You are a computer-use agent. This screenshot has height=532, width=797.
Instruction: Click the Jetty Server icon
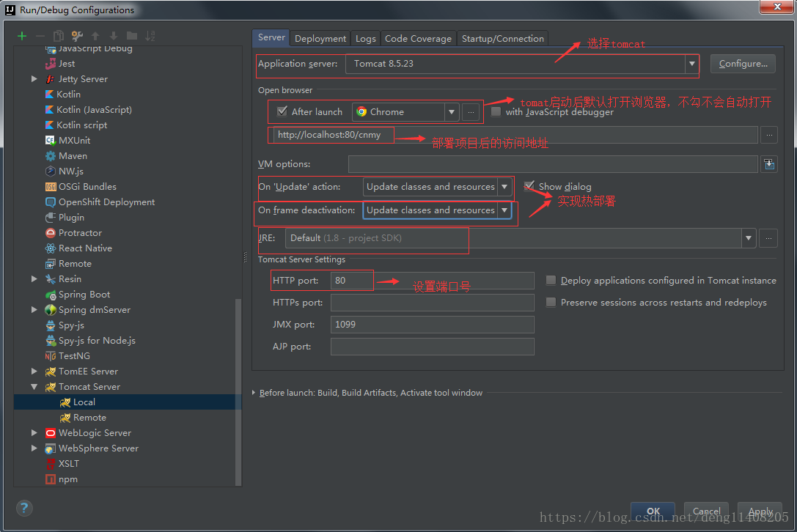click(51, 78)
